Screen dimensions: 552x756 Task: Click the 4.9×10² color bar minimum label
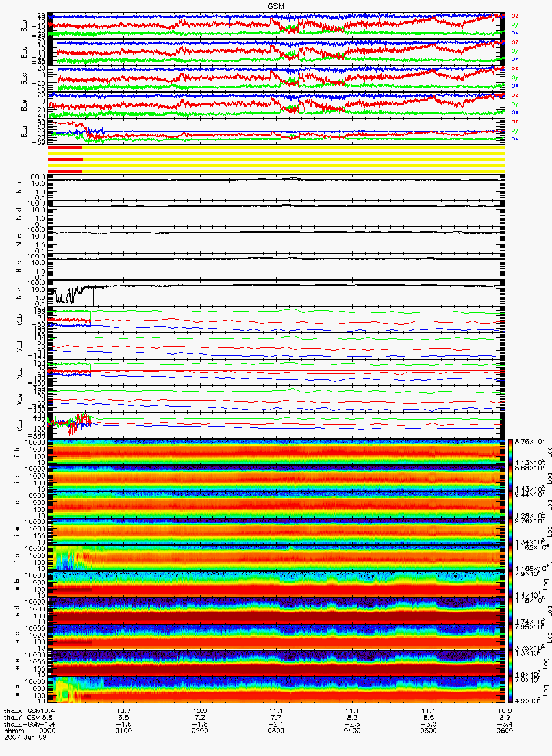click(x=527, y=700)
